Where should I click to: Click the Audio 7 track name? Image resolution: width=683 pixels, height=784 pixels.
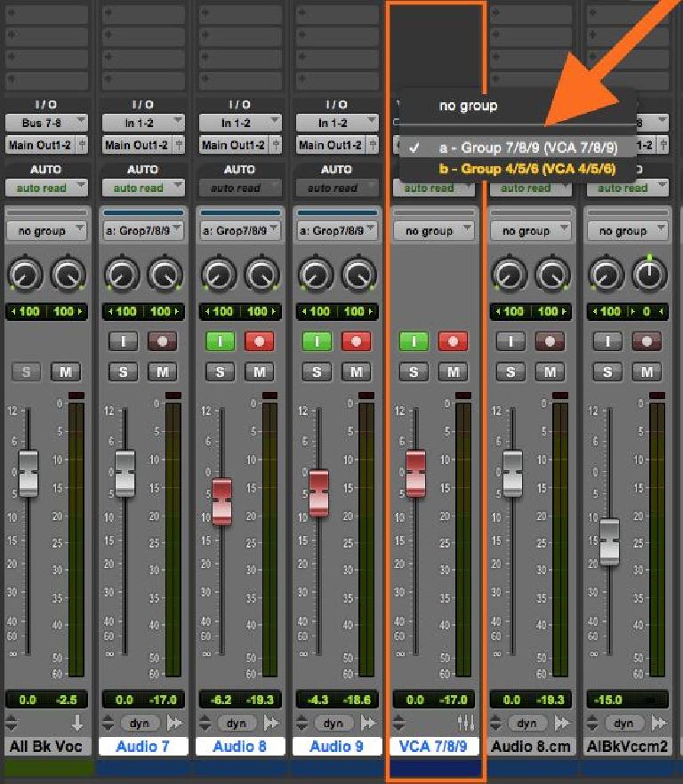[142, 746]
